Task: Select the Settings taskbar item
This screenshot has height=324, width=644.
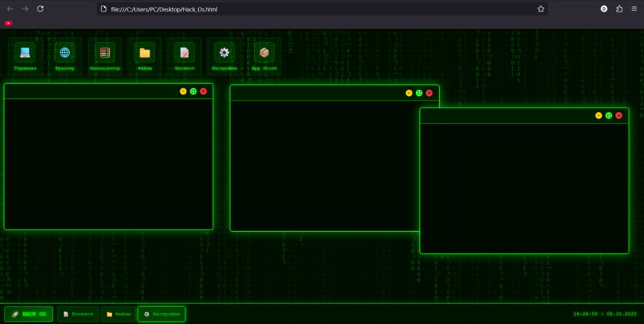Action: point(162,314)
